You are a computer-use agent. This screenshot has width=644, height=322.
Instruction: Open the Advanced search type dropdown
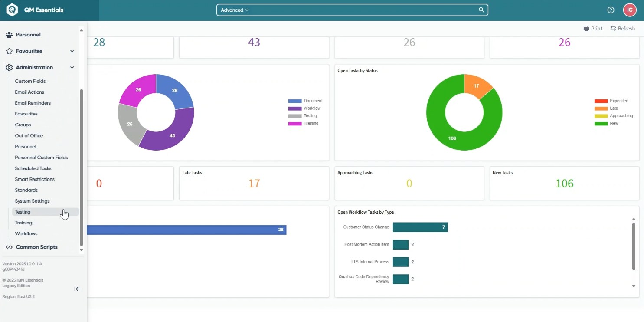point(235,10)
